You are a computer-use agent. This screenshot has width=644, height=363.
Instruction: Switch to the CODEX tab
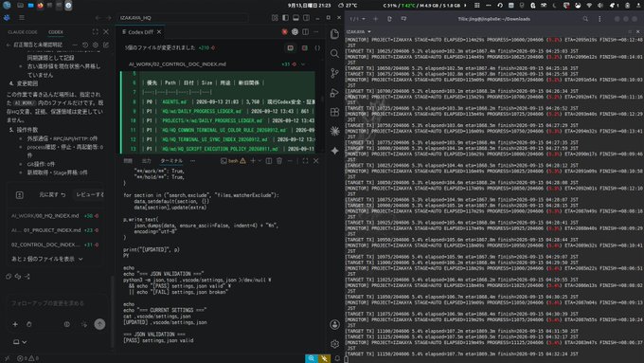[x=56, y=31]
